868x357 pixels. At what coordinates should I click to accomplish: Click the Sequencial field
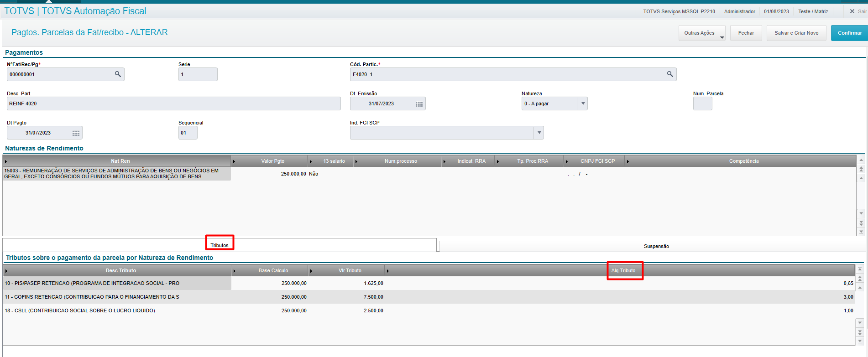pos(188,133)
